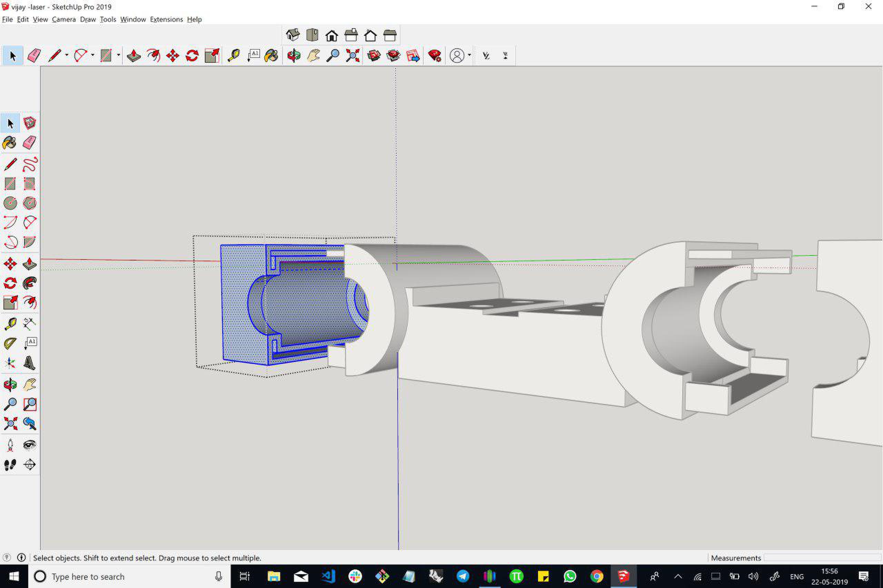Click the model info credits status icon
Image resolution: width=883 pixels, height=588 pixels.
[21, 558]
